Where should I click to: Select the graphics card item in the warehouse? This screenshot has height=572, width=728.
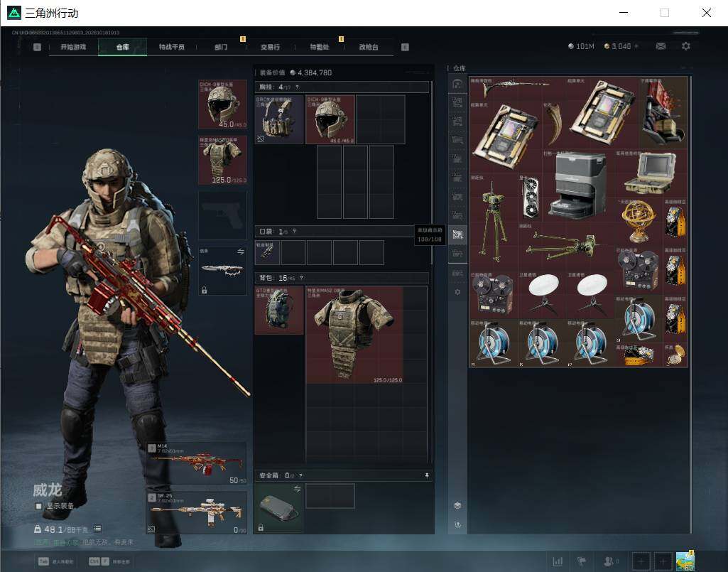[531, 198]
